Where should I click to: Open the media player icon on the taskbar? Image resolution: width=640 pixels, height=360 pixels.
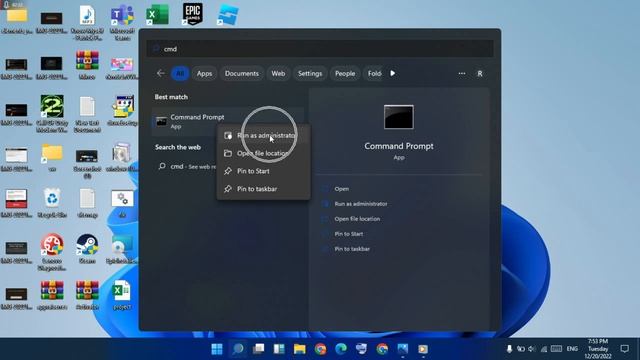[x=423, y=349]
